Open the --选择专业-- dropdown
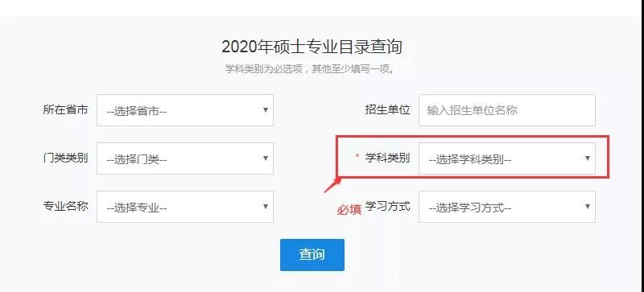 click(185, 207)
